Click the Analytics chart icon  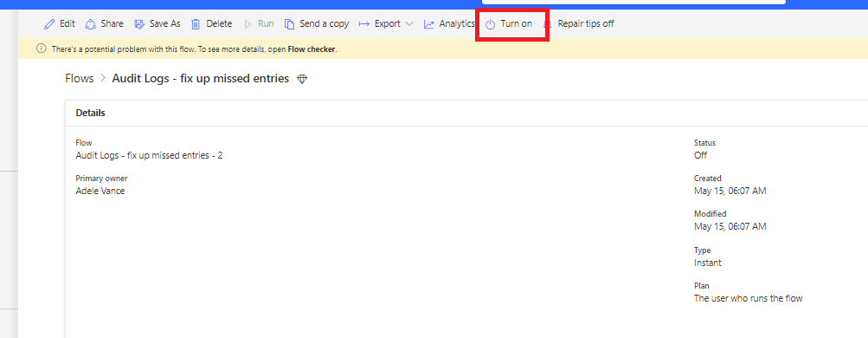click(429, 24)
